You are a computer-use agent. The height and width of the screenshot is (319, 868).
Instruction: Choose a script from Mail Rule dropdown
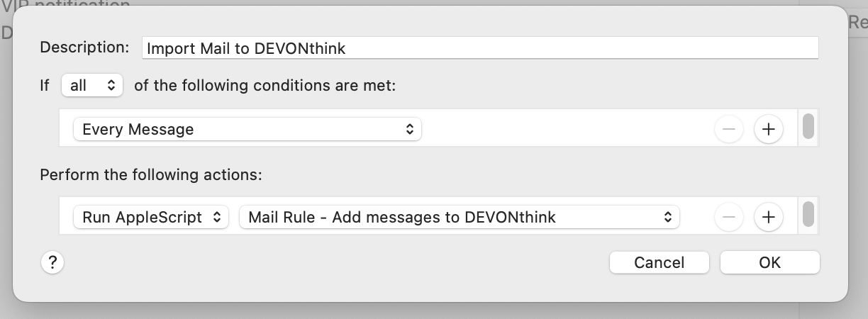pyautogui.click(x=460, y=217)
